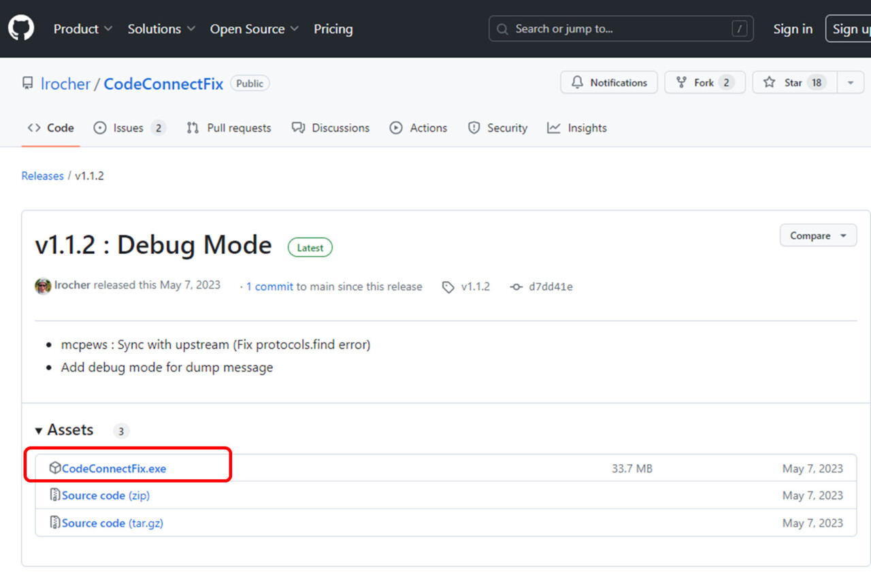Click the slash shortcut key icon in search
This screenshot has width=871, height=588.
(x=739, y=29)
